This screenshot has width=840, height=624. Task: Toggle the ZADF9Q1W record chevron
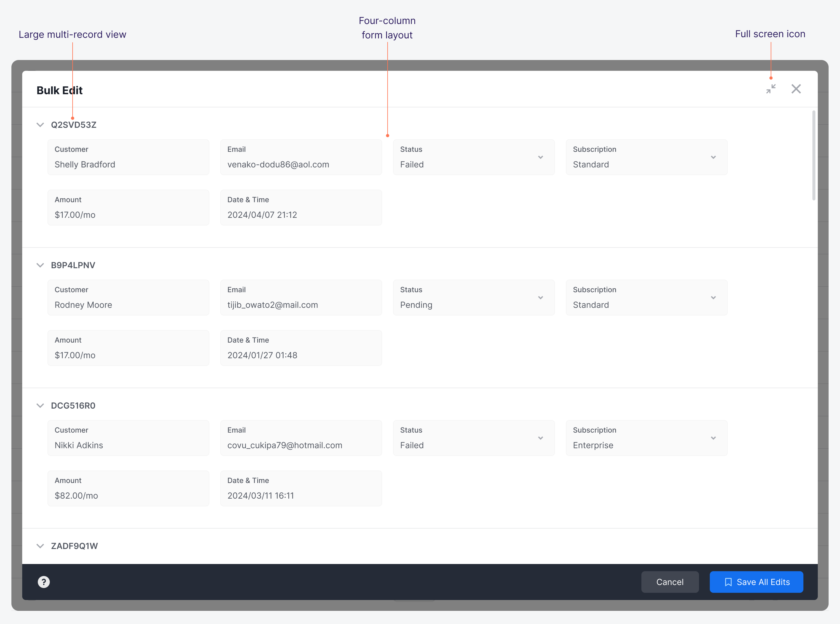click(x=40, y=546)
